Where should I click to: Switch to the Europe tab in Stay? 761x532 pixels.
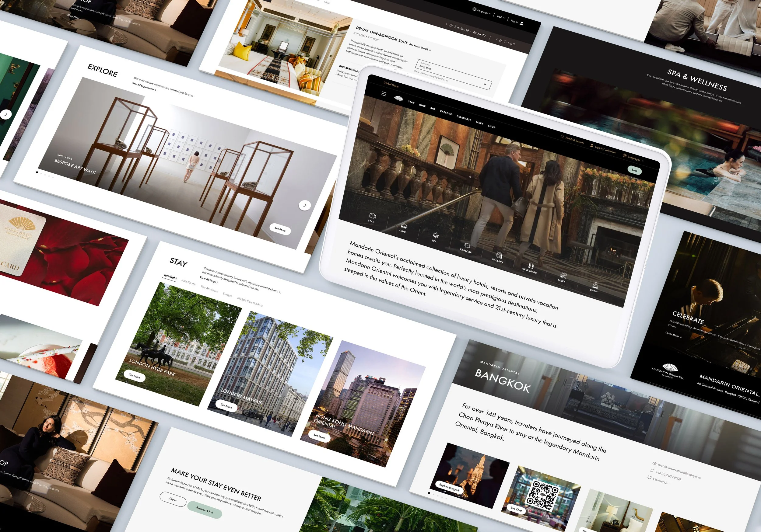coord(227,294)
